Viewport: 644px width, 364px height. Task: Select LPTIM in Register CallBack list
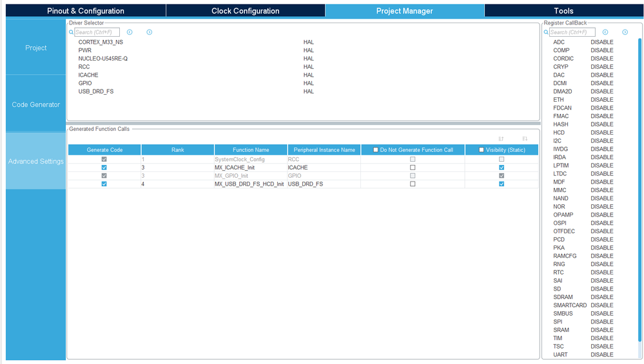(561, 165)
